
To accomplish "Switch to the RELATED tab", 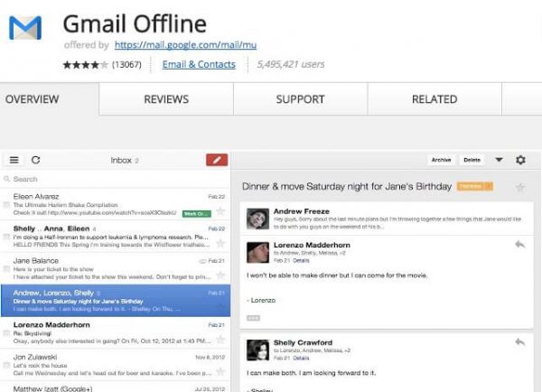I will [435, 99].
